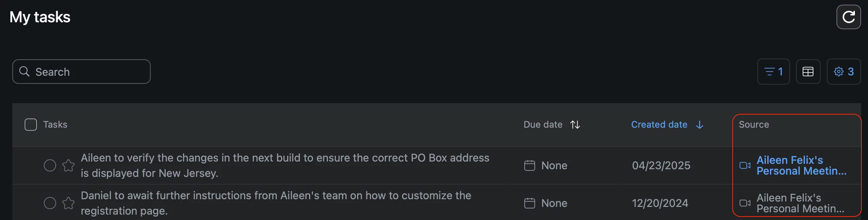The width and height of the screenshot is (868, 220).
Task: Switch to table layout view icon
Action: tap(808, 72)
